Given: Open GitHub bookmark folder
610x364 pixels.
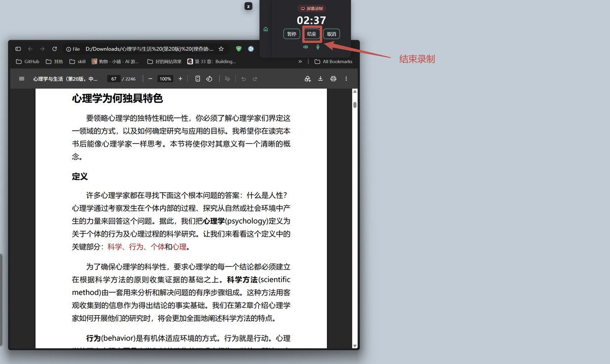Looking at the screenshot, I should [x=27, y=62].
